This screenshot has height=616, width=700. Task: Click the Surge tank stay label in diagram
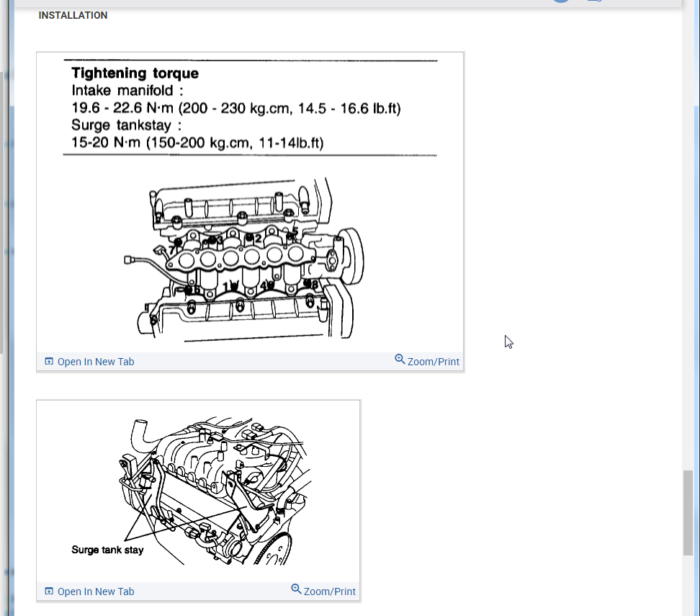[107, 550]
